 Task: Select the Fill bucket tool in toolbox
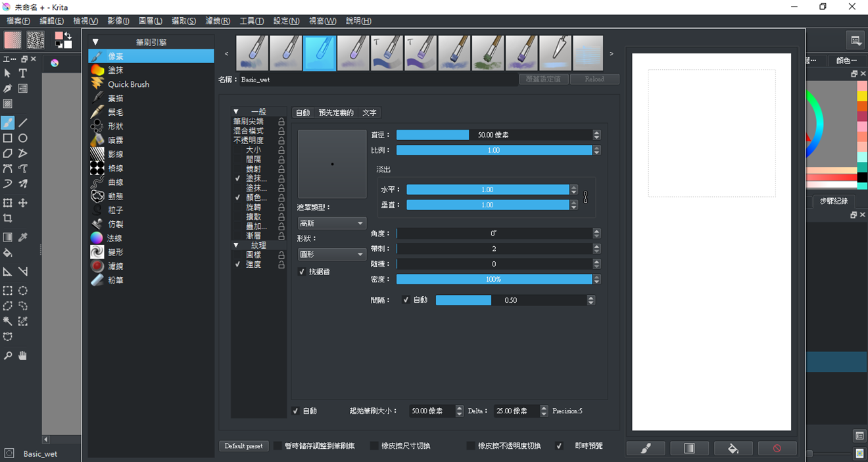8,253
